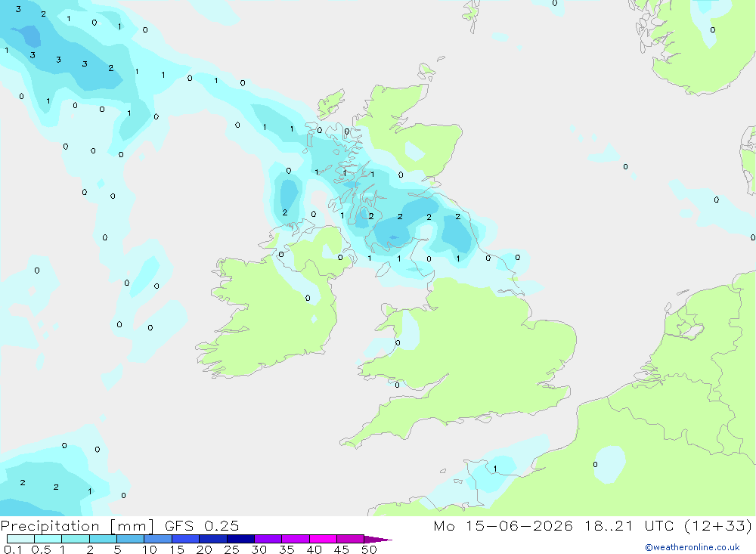
Task: Click the "25" legend scale label
Action: tap(232, 549)
